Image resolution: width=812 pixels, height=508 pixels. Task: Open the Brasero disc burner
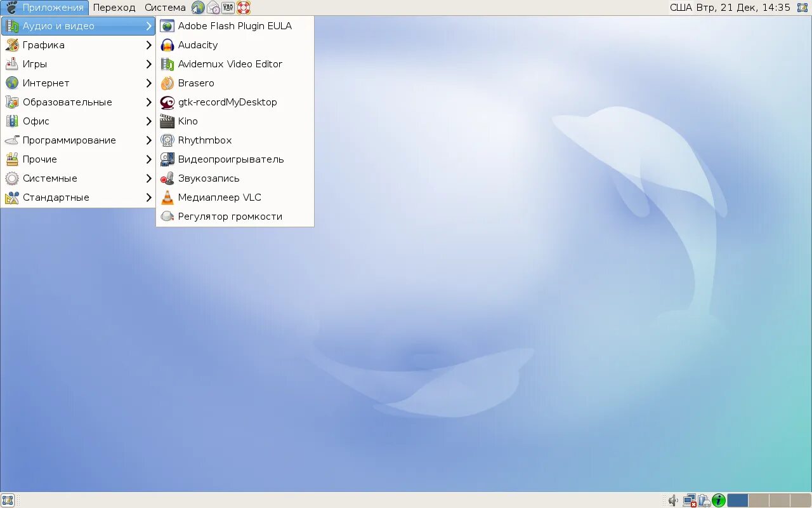coord(235,83)
